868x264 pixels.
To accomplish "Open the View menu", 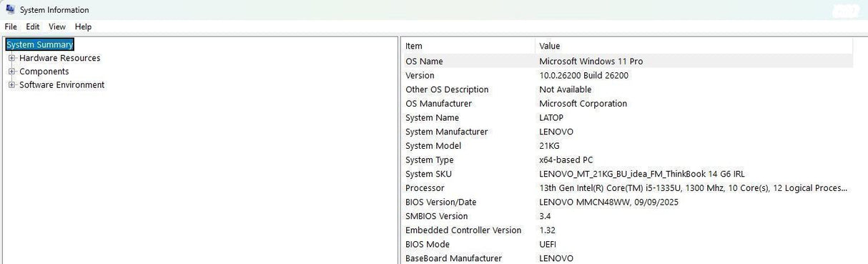I will (x=57, y=26).
